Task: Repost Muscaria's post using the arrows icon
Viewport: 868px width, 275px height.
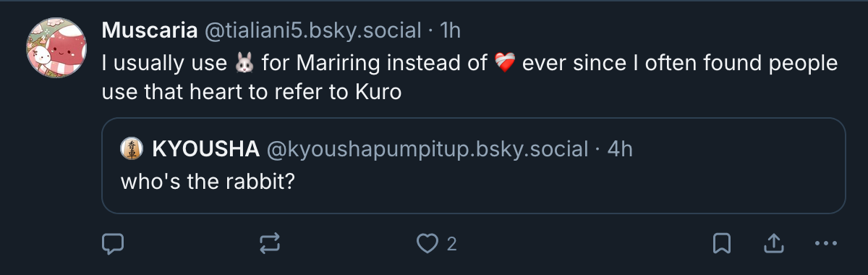Action: point(270,244)
